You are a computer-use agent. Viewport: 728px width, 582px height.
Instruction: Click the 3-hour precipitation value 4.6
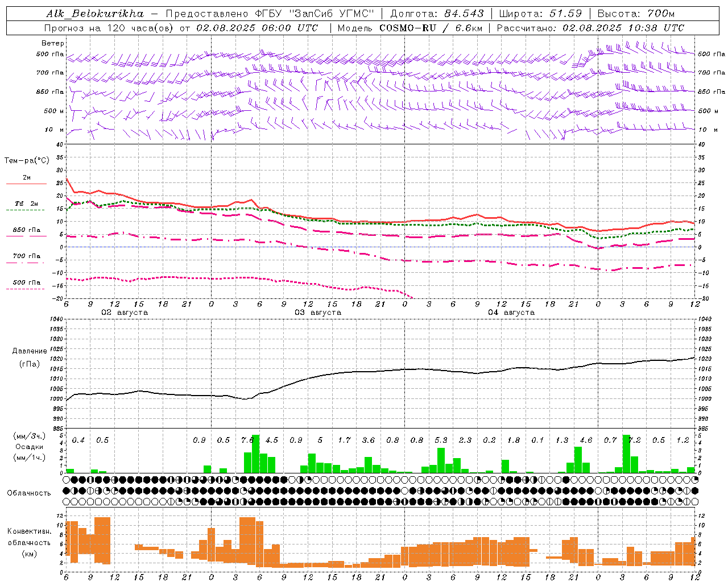(586, 440)
